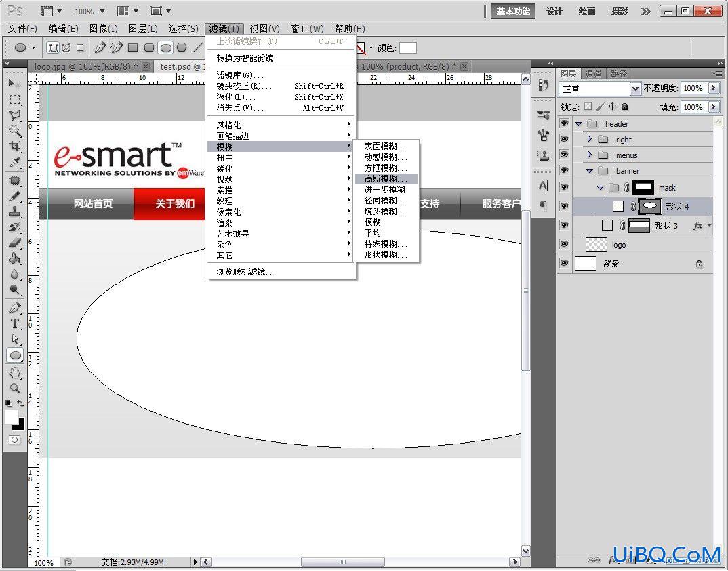The image size is (728, 571).
Task: Choose the rounded rectangle shape option
Action: coord(149,47)
